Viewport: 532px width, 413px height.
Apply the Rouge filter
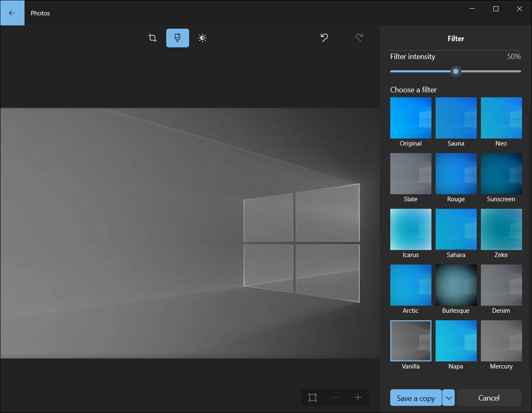tap(456, 173)
